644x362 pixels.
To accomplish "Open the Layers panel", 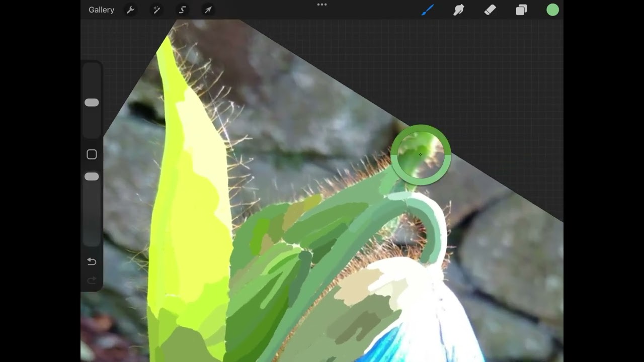I will tap(521, 10).
